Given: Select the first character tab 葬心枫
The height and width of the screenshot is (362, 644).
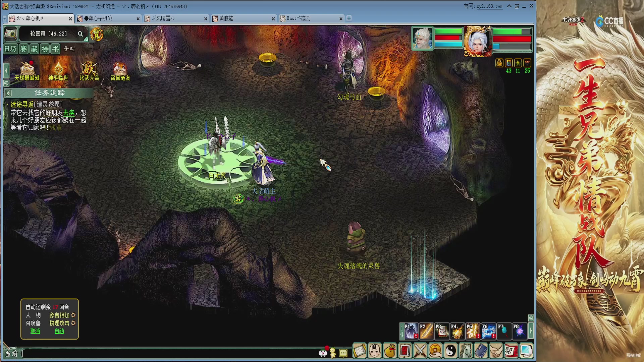Looking at the screenshot, I should tap(40, 18).
